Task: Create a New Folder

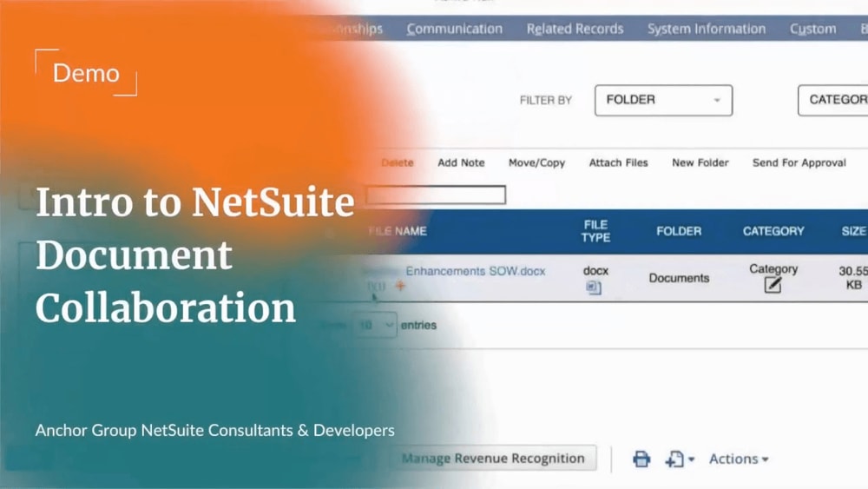Action: 700,162
